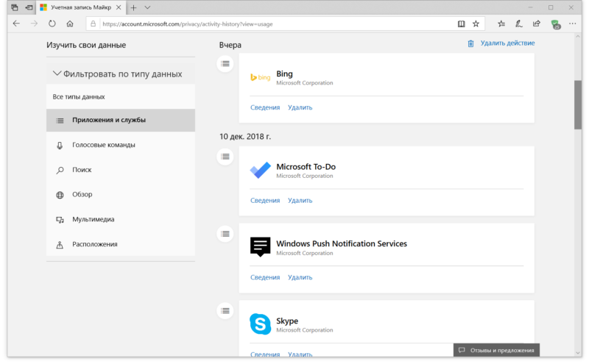The height and width of the screenshot is (364, 589).
Task: Open Сведения for Bing
Action: click(265, 107)
